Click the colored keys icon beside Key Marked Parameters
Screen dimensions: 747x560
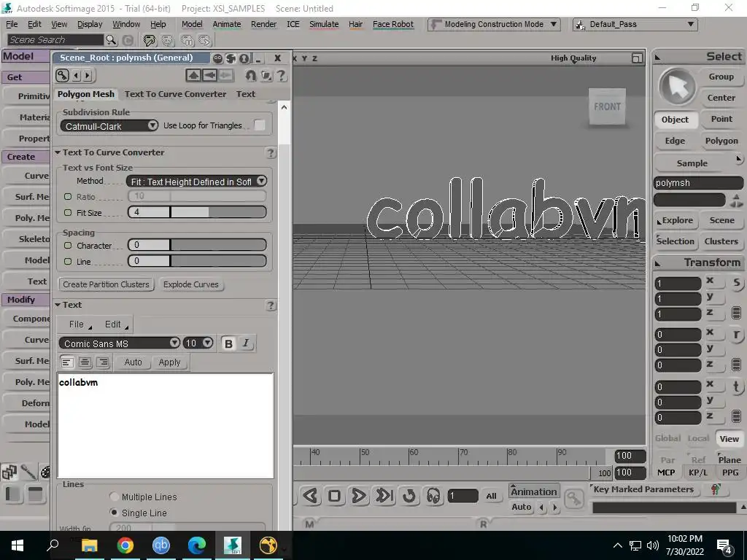(x=715, y=489)
